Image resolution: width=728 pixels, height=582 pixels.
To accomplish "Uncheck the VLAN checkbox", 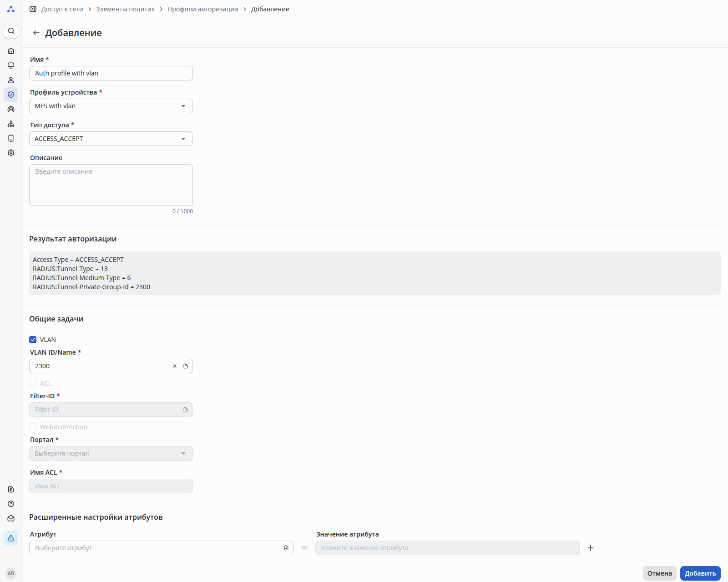I will click(x=33, y=340).
